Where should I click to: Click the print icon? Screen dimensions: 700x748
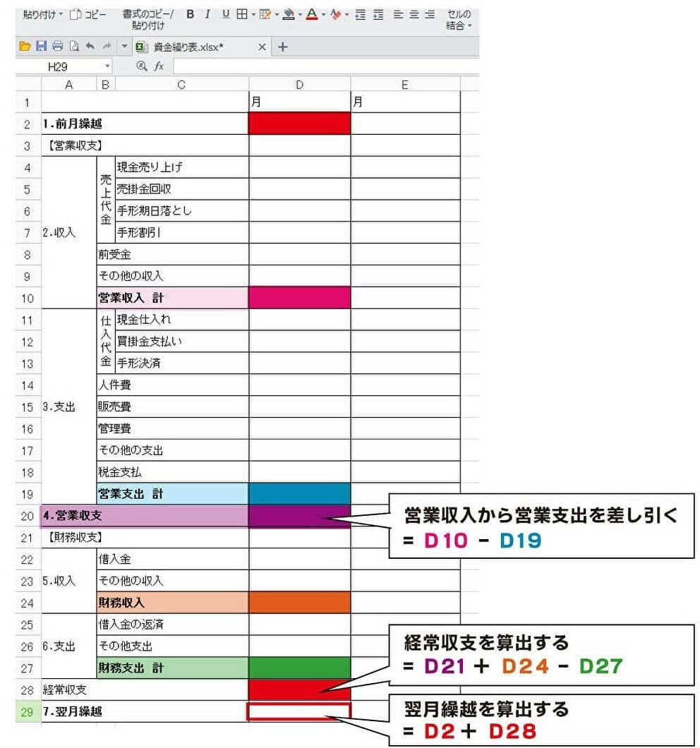coord(58,47)
